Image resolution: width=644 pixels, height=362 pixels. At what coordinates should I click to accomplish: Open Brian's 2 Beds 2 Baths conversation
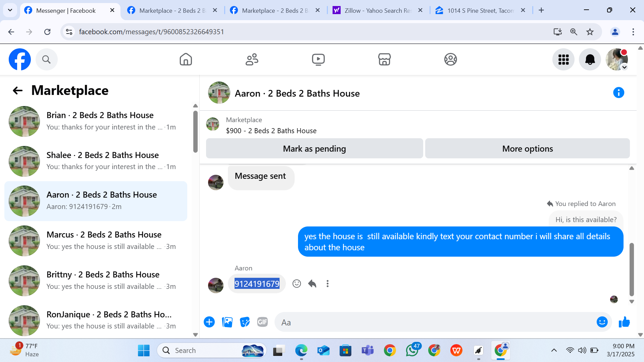(x=96, y=121)
